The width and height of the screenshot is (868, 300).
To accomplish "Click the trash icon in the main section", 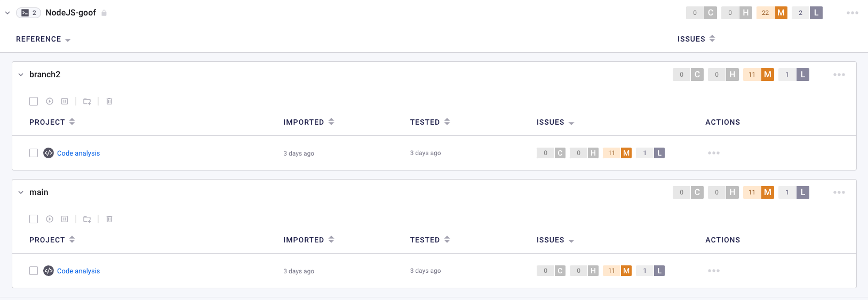I will (x=109, y=219).
